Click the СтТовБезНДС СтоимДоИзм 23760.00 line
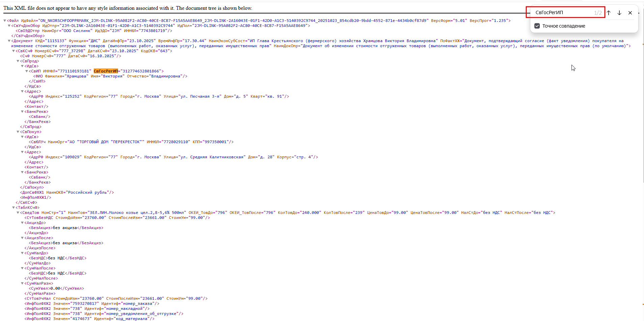The width and height of the screenshot is (644, 321). point(117,218)
